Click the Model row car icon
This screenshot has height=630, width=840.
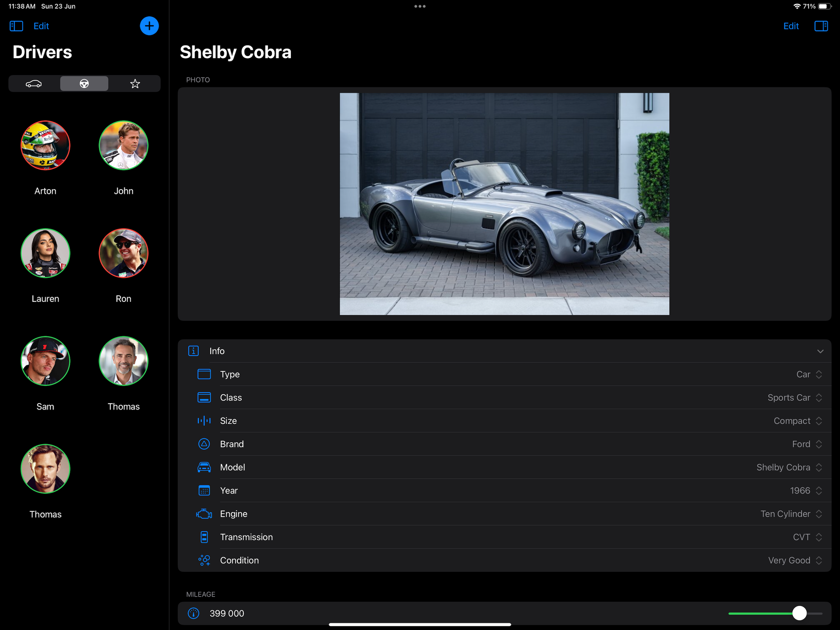click(204, 467)
